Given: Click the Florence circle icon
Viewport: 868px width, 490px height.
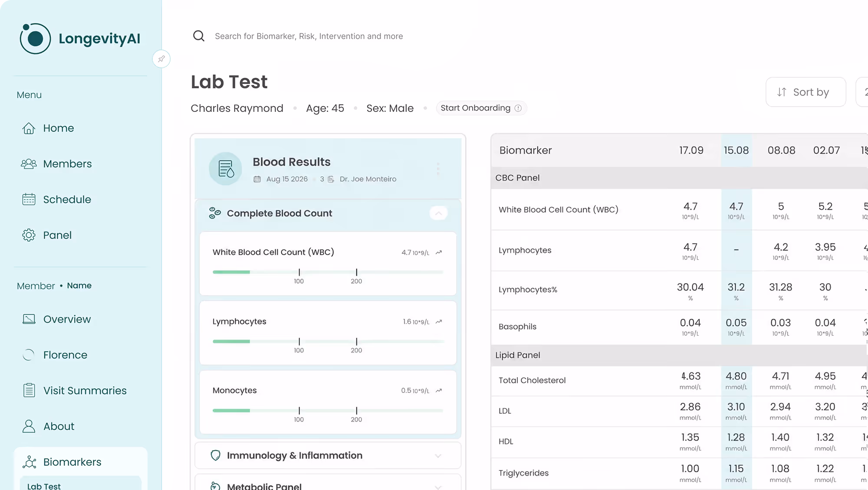Looking at the screenshot, I should (29, 355).
